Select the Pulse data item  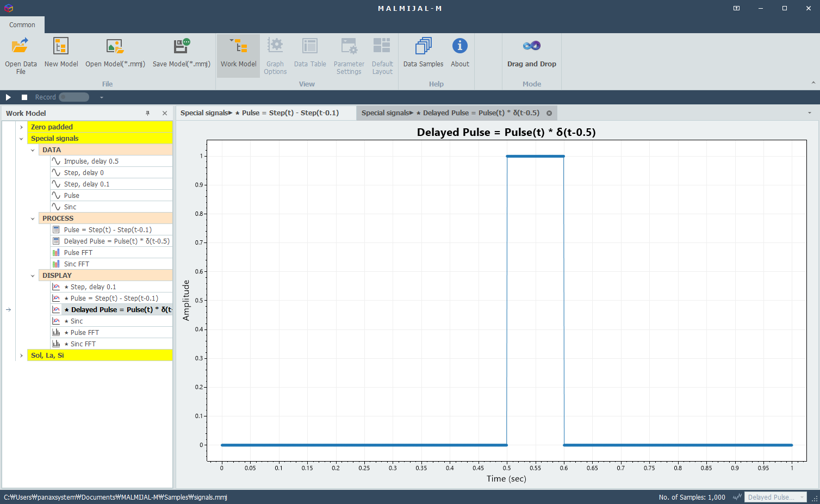point(111,196)
